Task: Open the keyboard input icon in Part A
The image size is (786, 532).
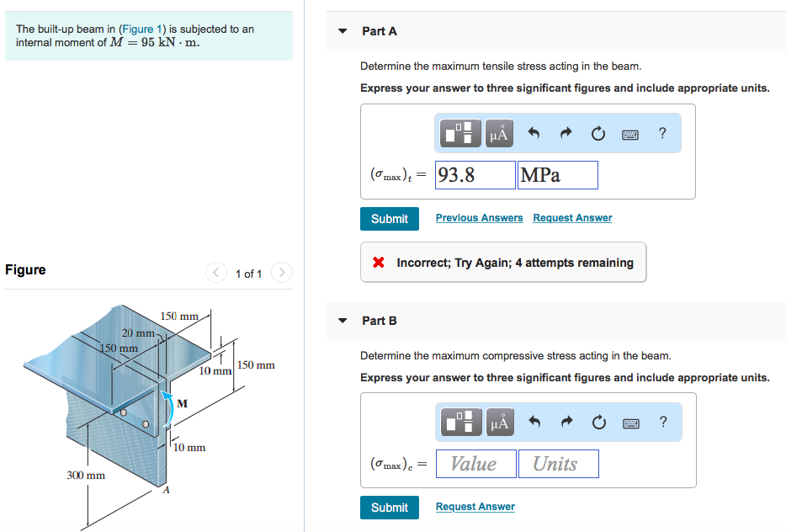Action: point(629,133)
